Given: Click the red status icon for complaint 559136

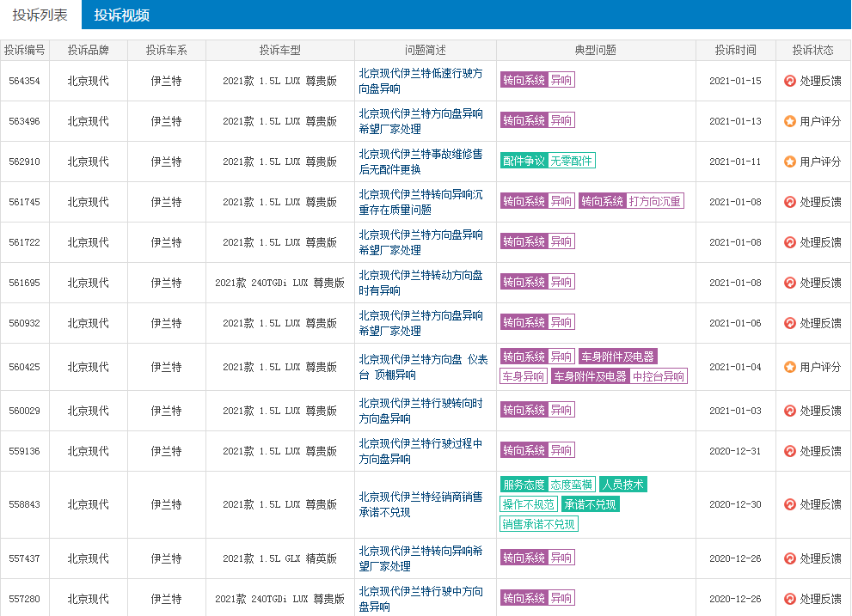Looking at the screenshot, I should (790, 451).
